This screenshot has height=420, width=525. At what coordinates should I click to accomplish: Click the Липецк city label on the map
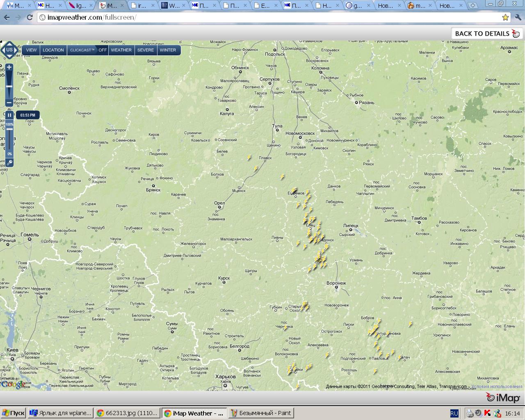351,226
